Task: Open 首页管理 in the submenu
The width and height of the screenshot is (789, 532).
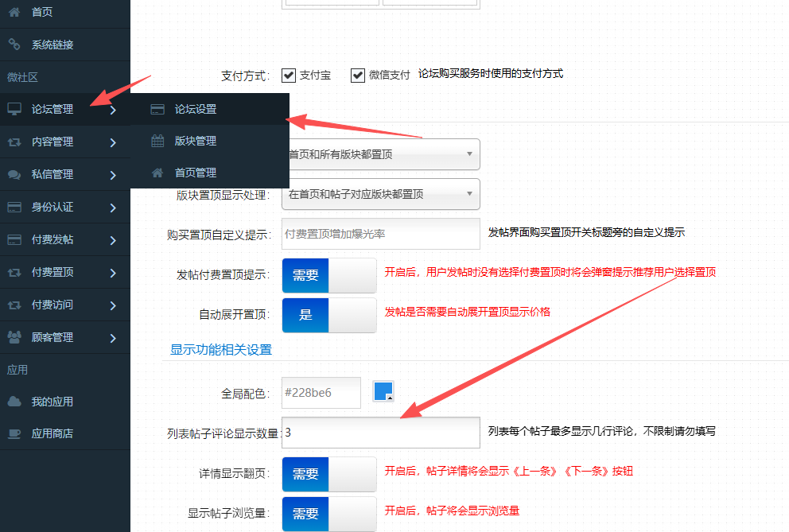Action: click(x=196, y=173)
